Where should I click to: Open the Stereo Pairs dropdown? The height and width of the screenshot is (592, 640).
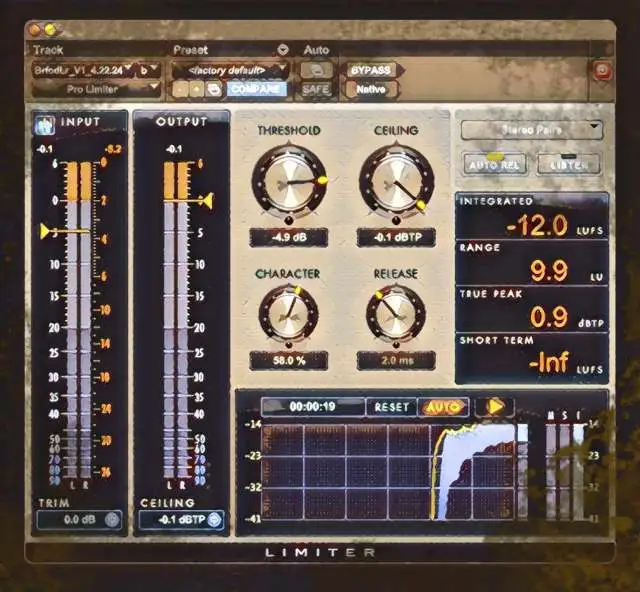coord(531,128)
